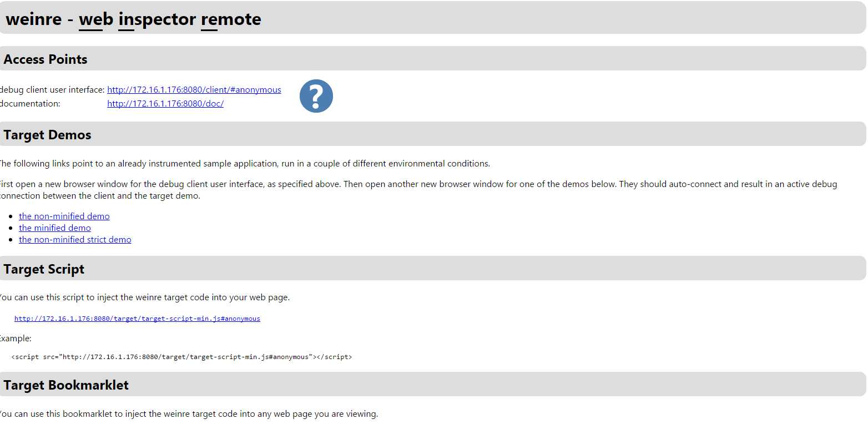Click the 'documentation:' label
Image resolution: width=868 pixels, height=424 pixels.
click(30, 103)
